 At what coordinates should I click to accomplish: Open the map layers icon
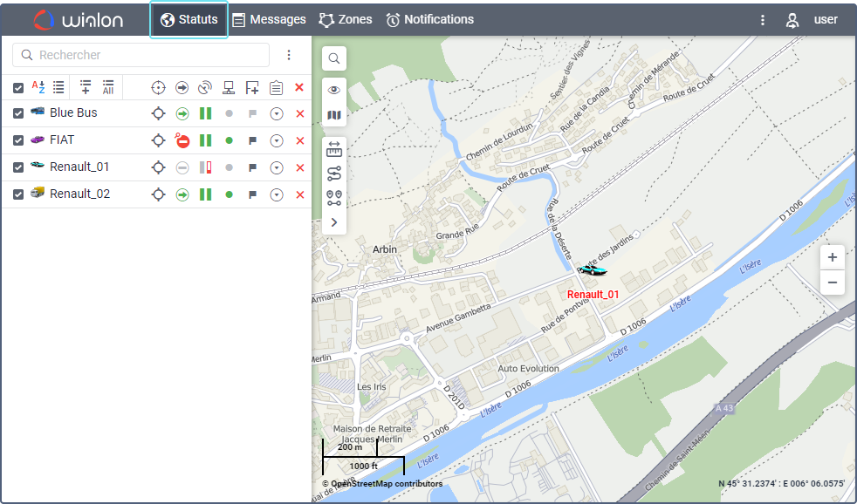pyautogui.click(x=334, y=116)
